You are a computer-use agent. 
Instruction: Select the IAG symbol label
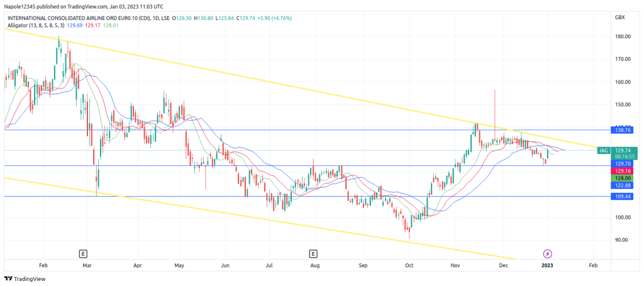[603, 151]
